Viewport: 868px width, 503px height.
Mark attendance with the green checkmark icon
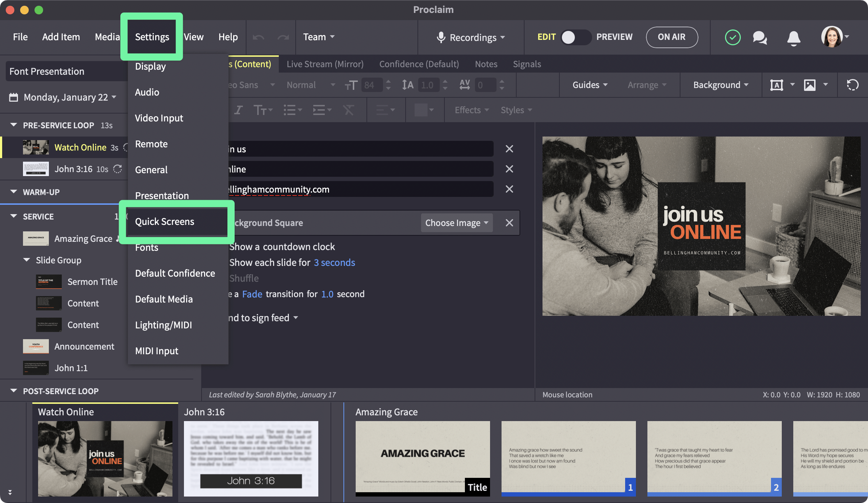coord(733,37)
